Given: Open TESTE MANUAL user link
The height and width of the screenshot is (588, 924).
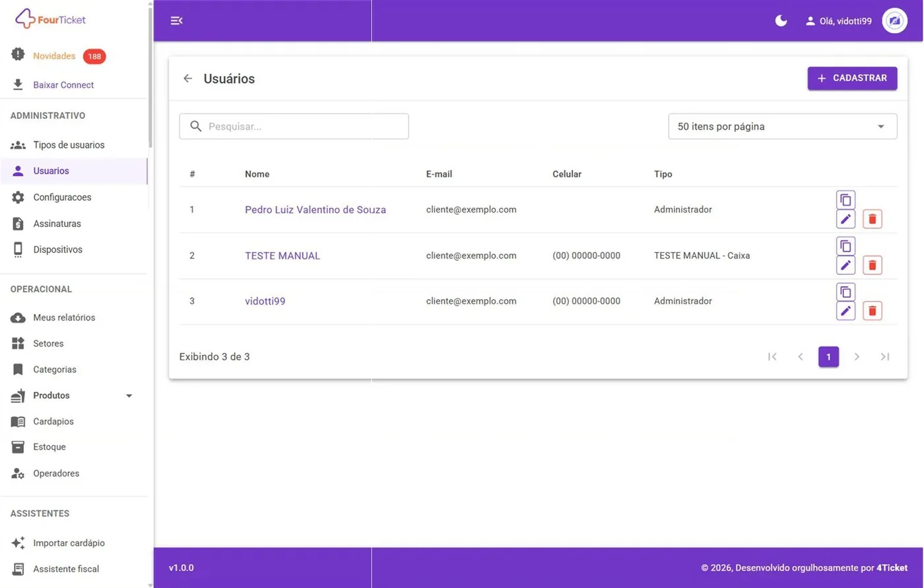Looking at the screenshot, I should click(282, 256).
